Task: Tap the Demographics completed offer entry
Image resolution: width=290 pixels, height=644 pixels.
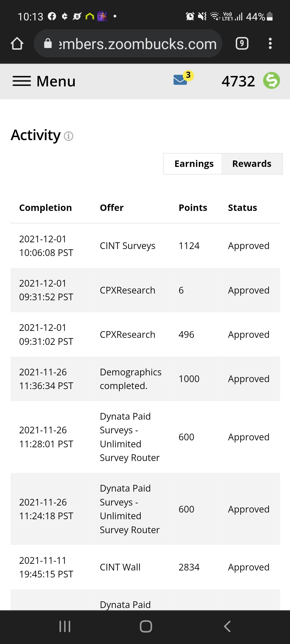Action: click(130, 379)
